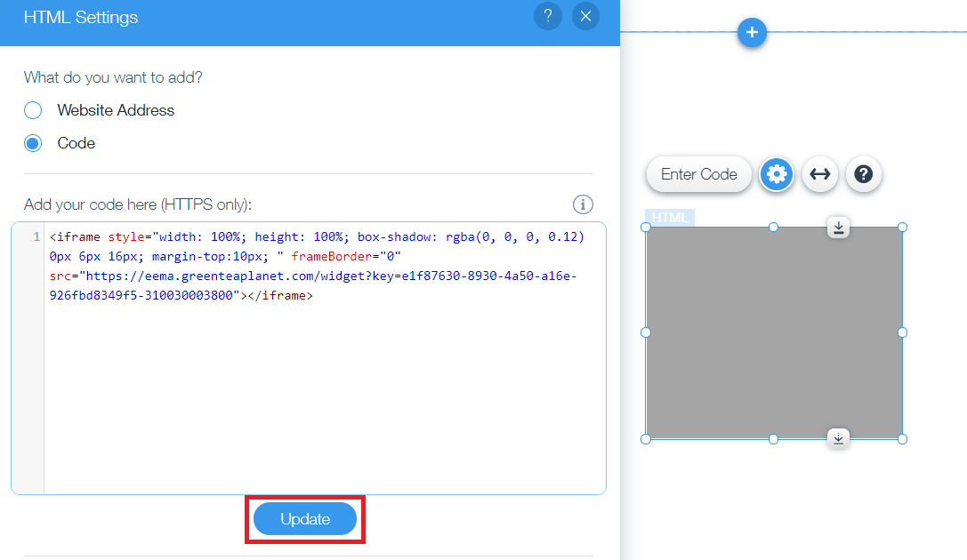Click the bottom-center resize handle of the HTML element
Screen dimensions: 967x560
pos(773,439)
